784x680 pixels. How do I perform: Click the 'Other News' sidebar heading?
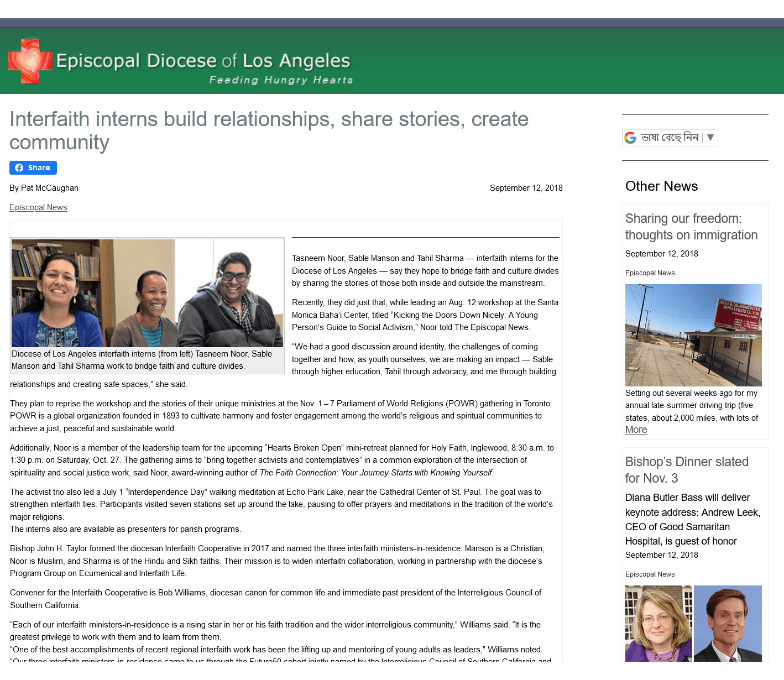pos(661,186)
